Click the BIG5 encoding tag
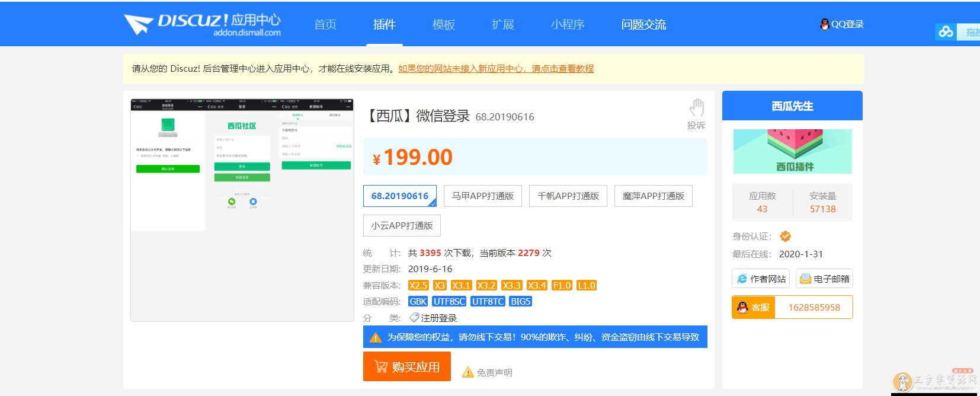The image size is (980, 396). [521, 301]
